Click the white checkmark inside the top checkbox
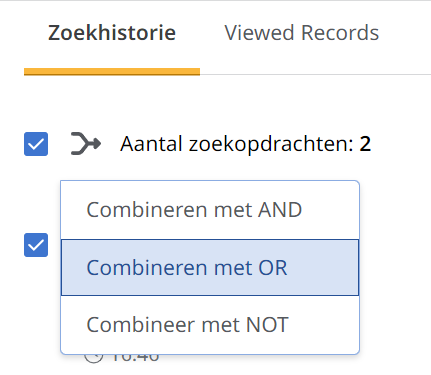The height and width of the screenshot is (375, 431). pos(36,144)
